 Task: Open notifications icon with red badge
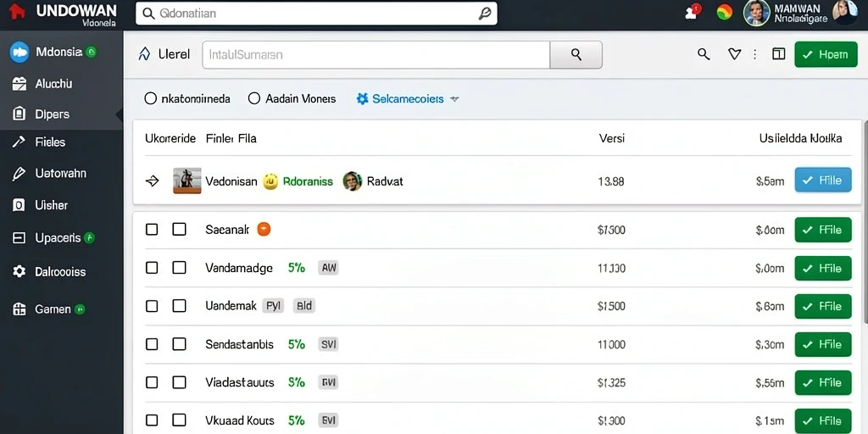click(692, 12)
